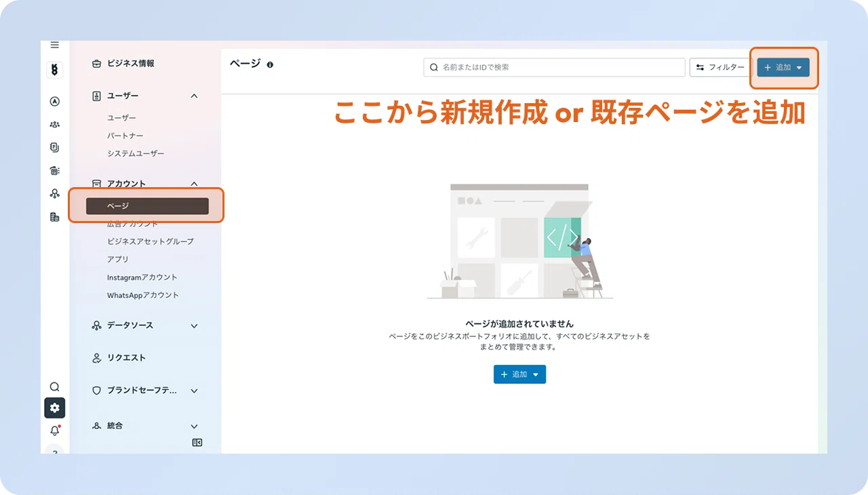Click the アカウント section heading

pyautogui.click(x=126, y=184)
